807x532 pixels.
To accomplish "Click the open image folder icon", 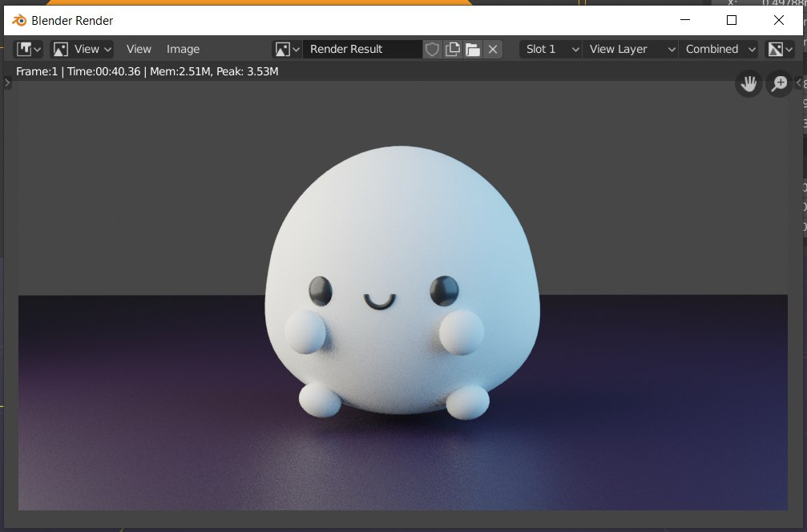I will click(x=473, y=49).
